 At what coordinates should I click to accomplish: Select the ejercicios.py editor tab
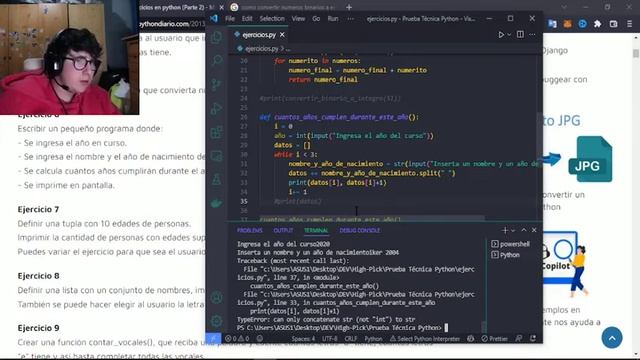(259, 35)
